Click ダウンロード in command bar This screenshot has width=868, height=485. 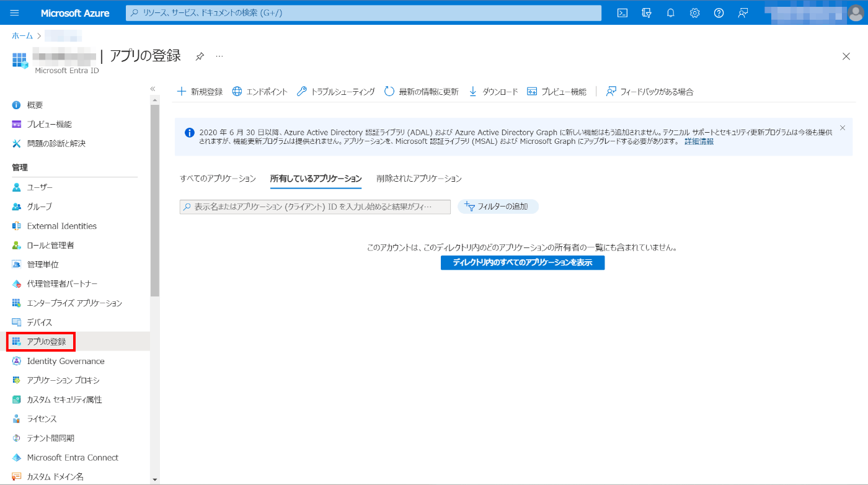[x=493, y=92]
